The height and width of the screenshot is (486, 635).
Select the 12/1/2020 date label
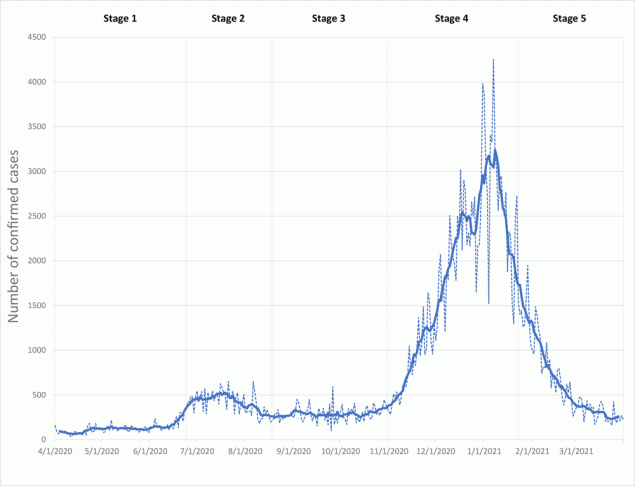pos(436,452)
